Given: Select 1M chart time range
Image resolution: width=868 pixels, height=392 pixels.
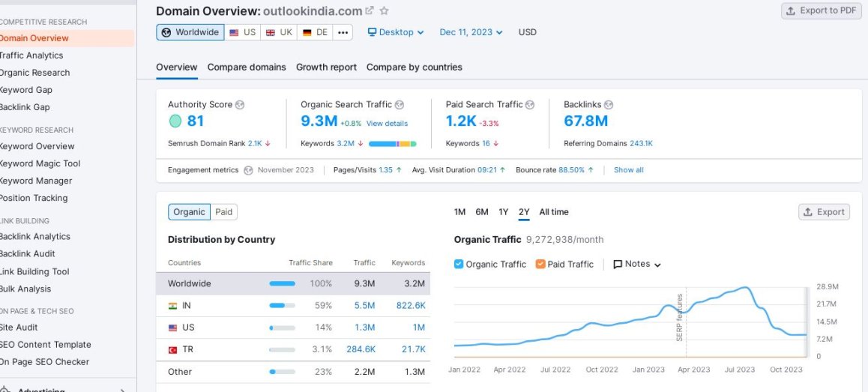Looking at the screenshot, I should click(459, 212).
